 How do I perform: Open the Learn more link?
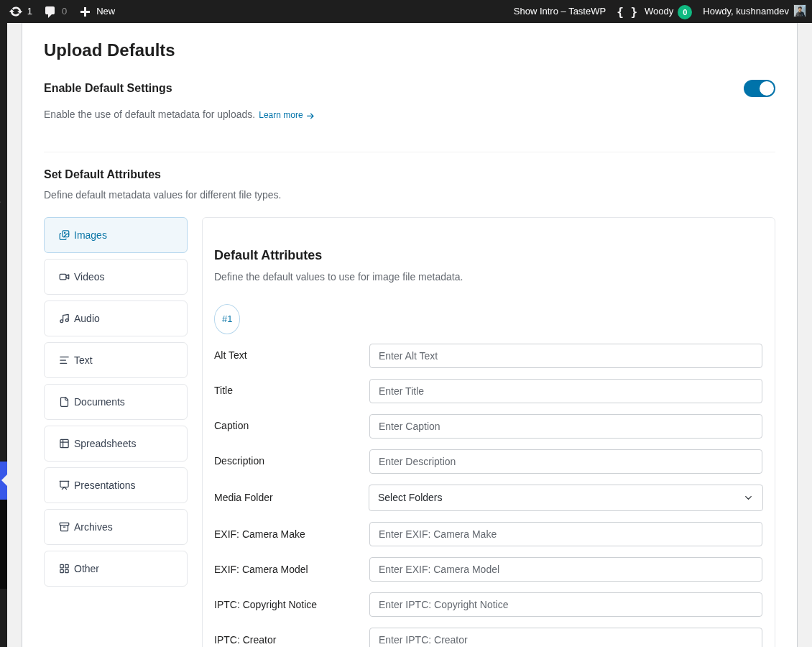click(x=281, y=114)
